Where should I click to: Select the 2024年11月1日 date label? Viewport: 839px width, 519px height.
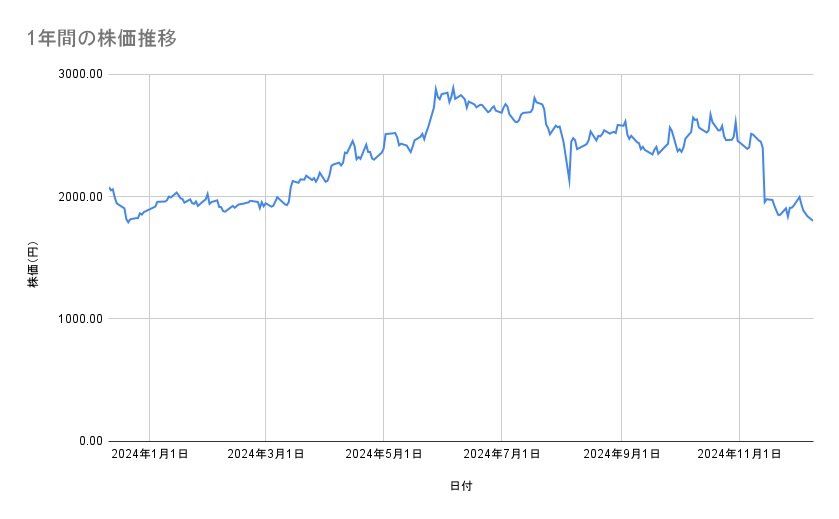pyautogui.click(x=740, y=455)
